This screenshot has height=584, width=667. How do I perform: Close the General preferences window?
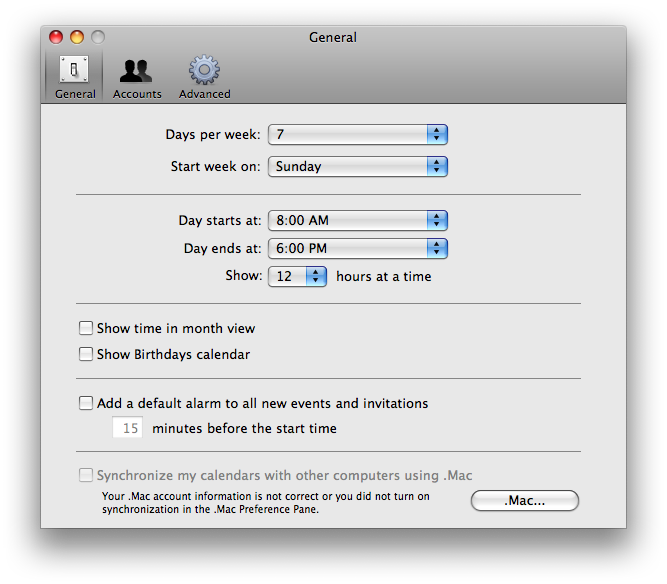(56, 37)
